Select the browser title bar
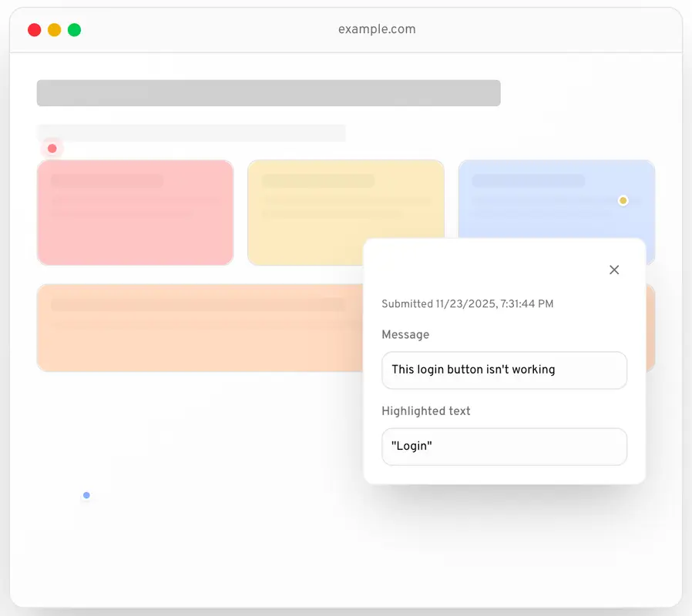This screenshot has height=616, width=692. point(345,29)
